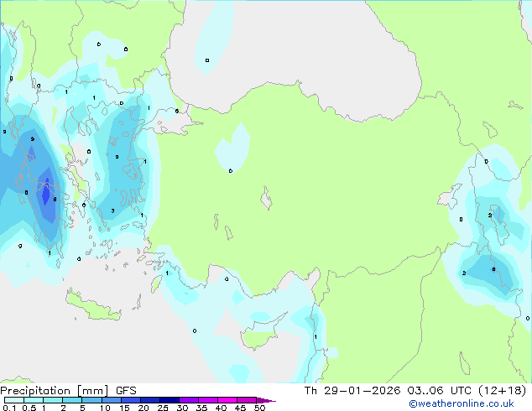Click the island of Crete on the map

pos(93,306)
